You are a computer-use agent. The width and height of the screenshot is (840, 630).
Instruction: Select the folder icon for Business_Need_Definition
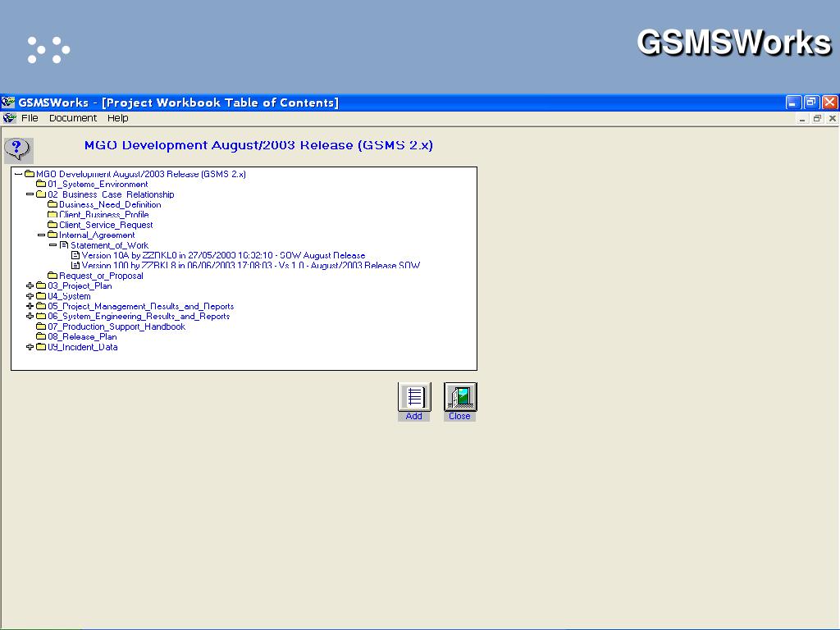(52, 204)
